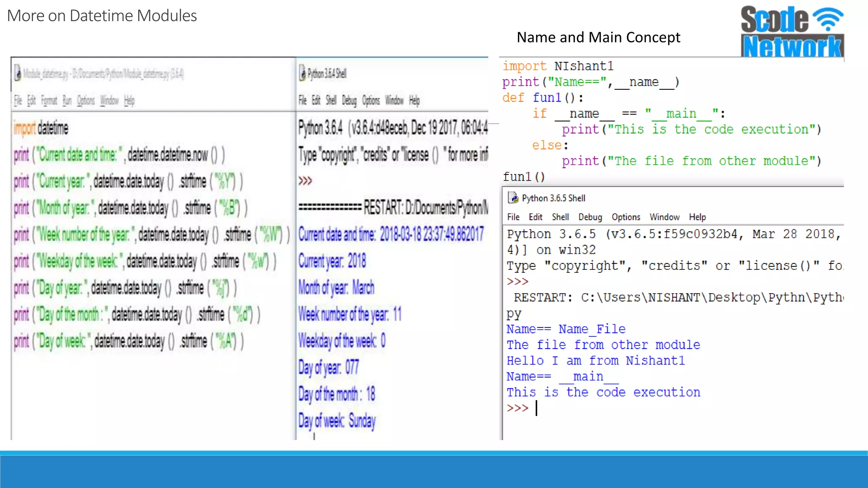The image size is (868, 488).
Task: Open Shell menu in Python 3.6.5 Shell
Action: pos(560,217)
